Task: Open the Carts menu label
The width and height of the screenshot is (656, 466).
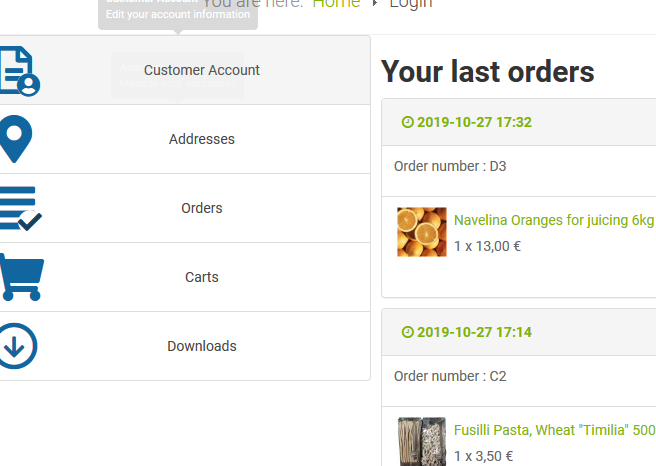Action: pos(202,277)
